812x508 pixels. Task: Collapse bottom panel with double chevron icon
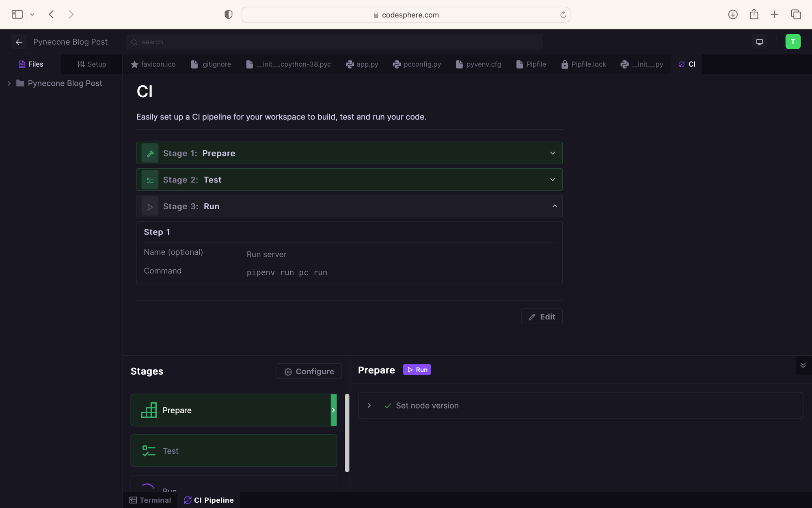click(x=803, y=365)
